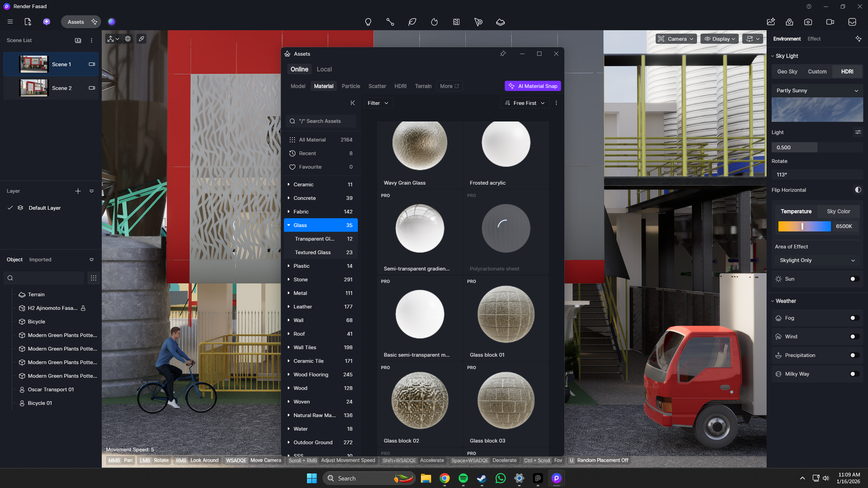Turn on the Fog toggle

coord(854,318)
